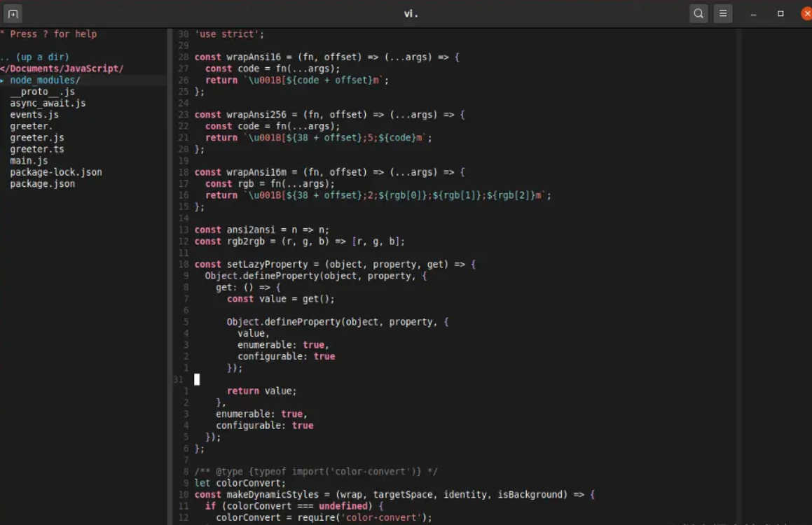Click the const rgb = fn(...args); line
Screen dimensions: 812x525
click(x=270, y=183)
